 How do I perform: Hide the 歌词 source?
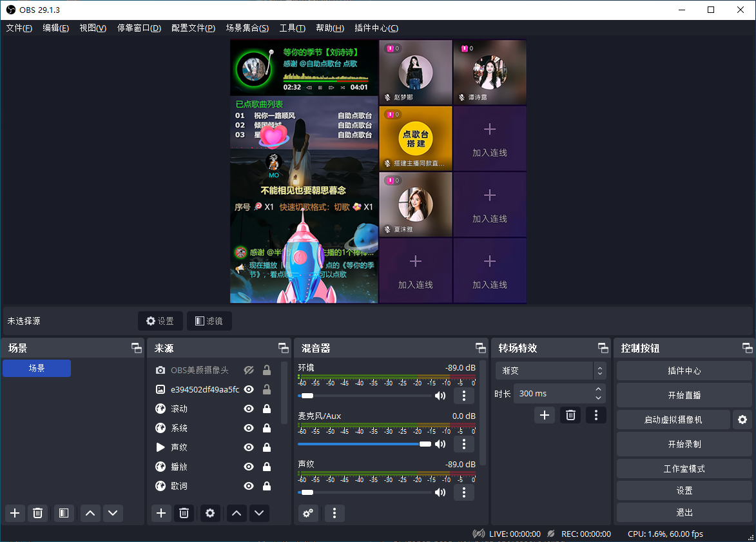coord(248,486)
